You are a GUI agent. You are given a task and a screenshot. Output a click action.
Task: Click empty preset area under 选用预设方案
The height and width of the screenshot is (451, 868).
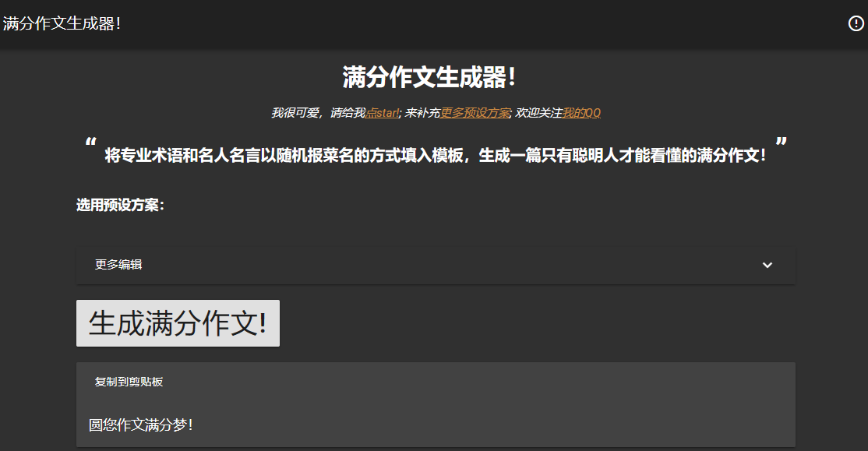tap(436, 230)
